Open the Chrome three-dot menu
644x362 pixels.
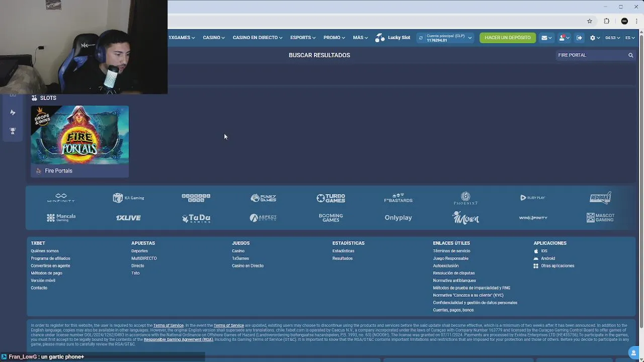637,21
